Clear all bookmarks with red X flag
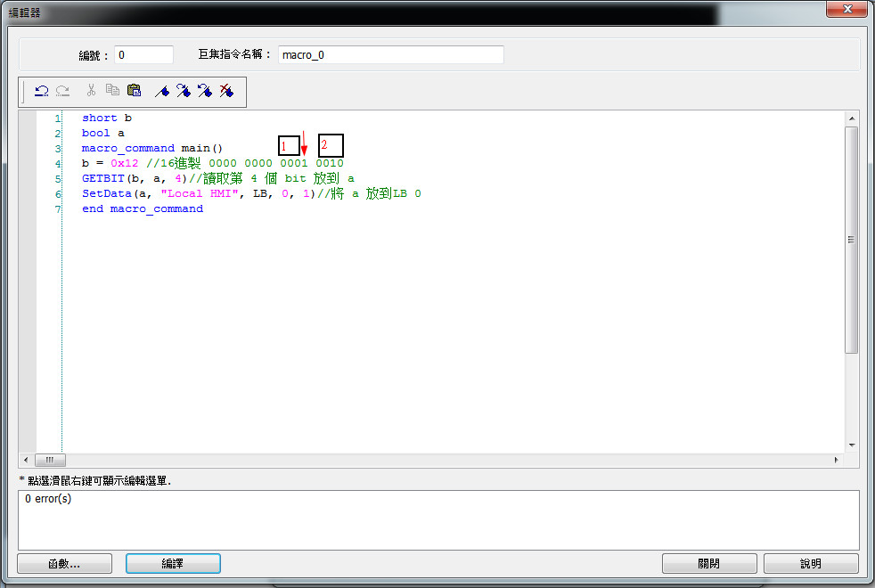The width and height of the screenshot is (875, 588). pyautogui.click(x=226, y=91)
